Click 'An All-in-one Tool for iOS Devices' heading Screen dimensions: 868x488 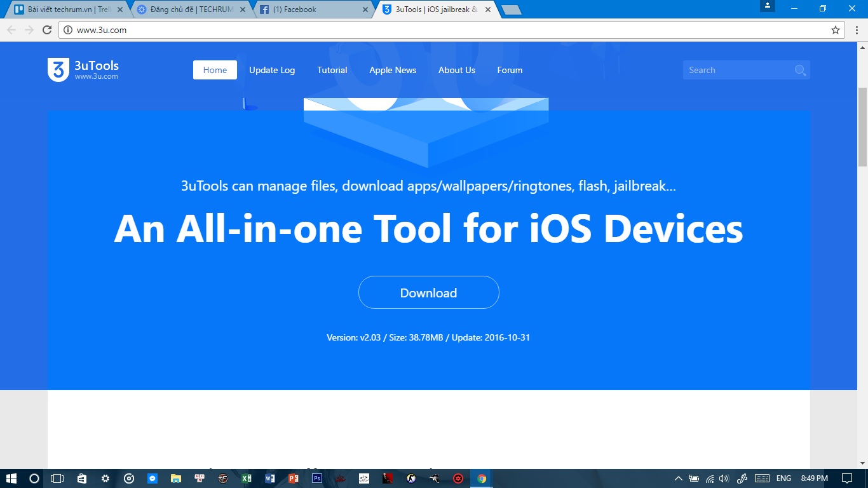tap(428, 228)
